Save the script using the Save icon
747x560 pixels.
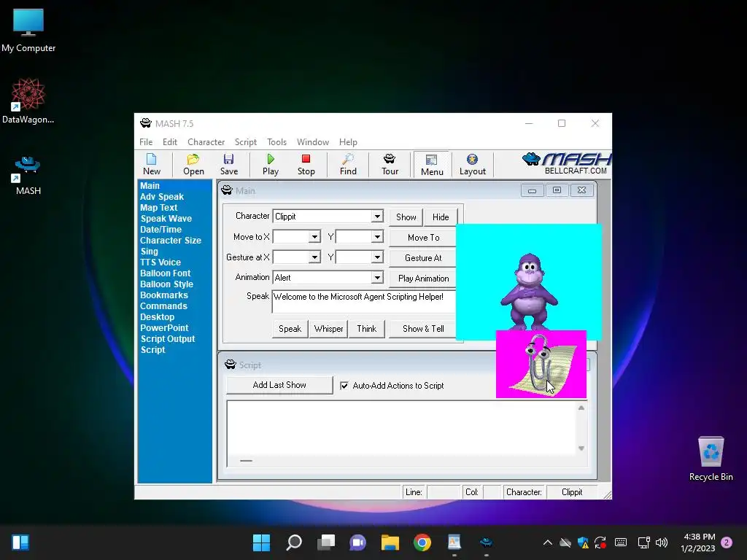click(228, 165)
